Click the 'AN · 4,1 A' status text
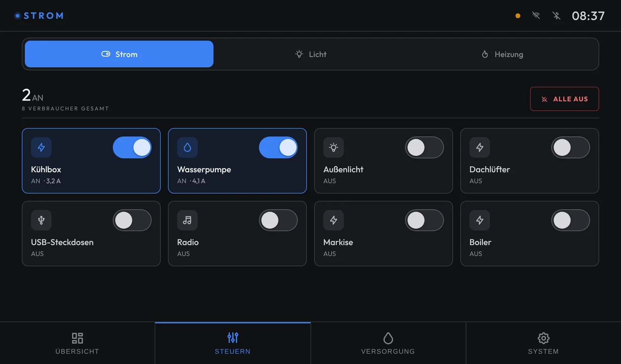 pyautogui.click(x=191, y=181)
